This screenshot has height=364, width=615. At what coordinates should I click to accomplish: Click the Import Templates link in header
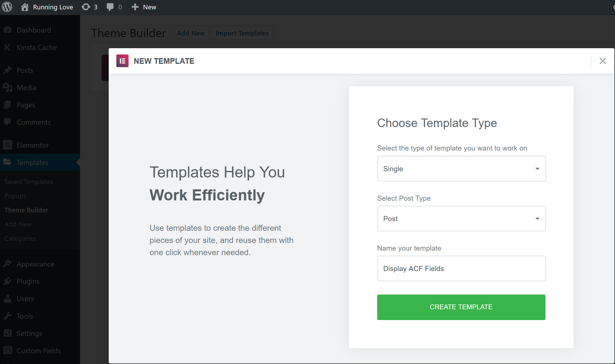242,33
